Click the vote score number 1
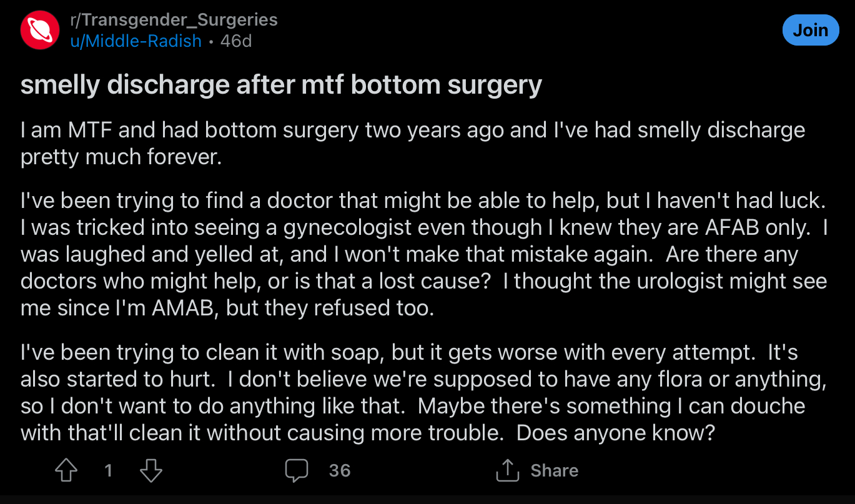855x504 pixels. pyautogui.click(x=109, y=470)
